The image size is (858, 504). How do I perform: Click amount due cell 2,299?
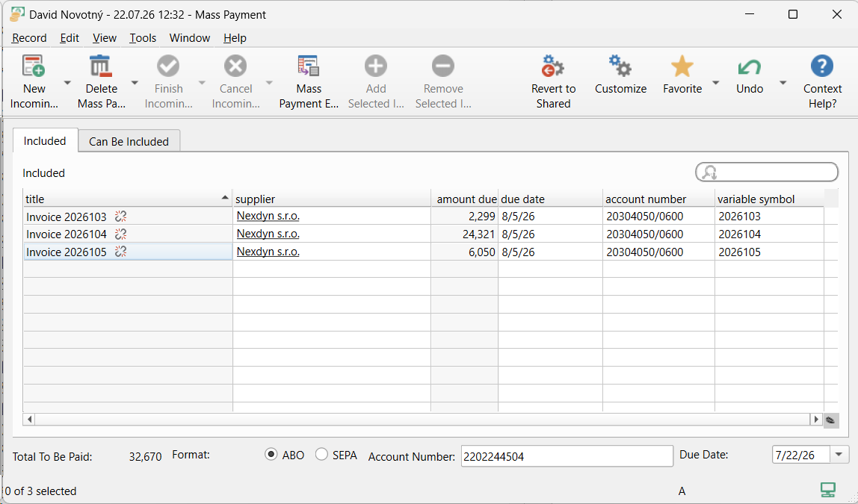point(464,217)
